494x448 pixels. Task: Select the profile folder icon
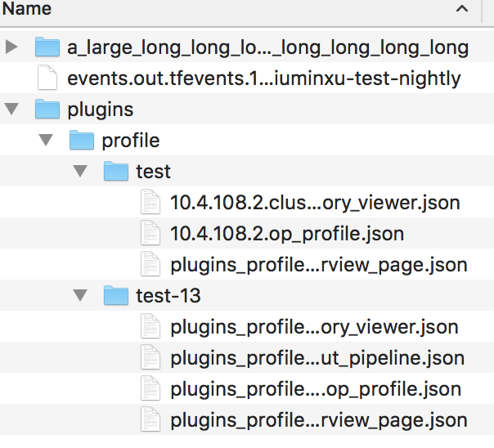click(x=82, y=140)
